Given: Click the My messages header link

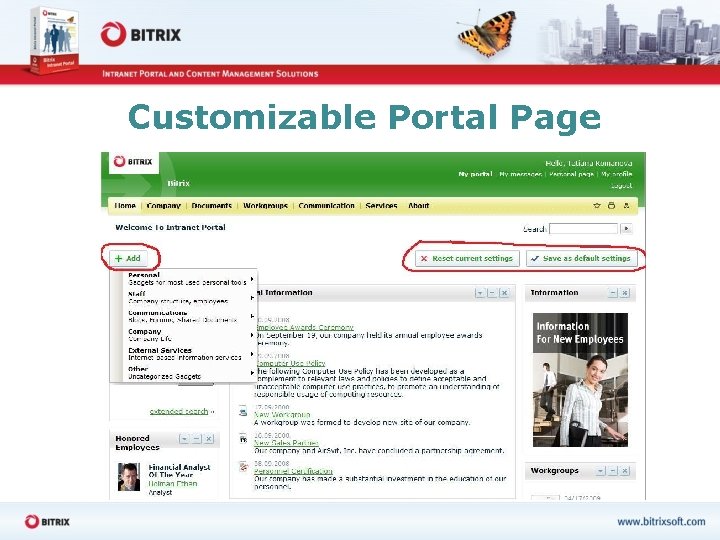Looking at the screenshot, I should (x=521, y=174).
